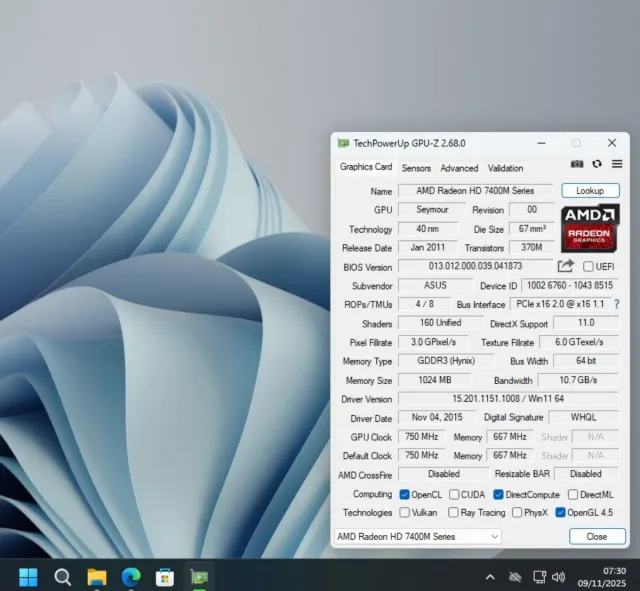Click Release Date value Jan 2011
640x591 pixels.
428,248
